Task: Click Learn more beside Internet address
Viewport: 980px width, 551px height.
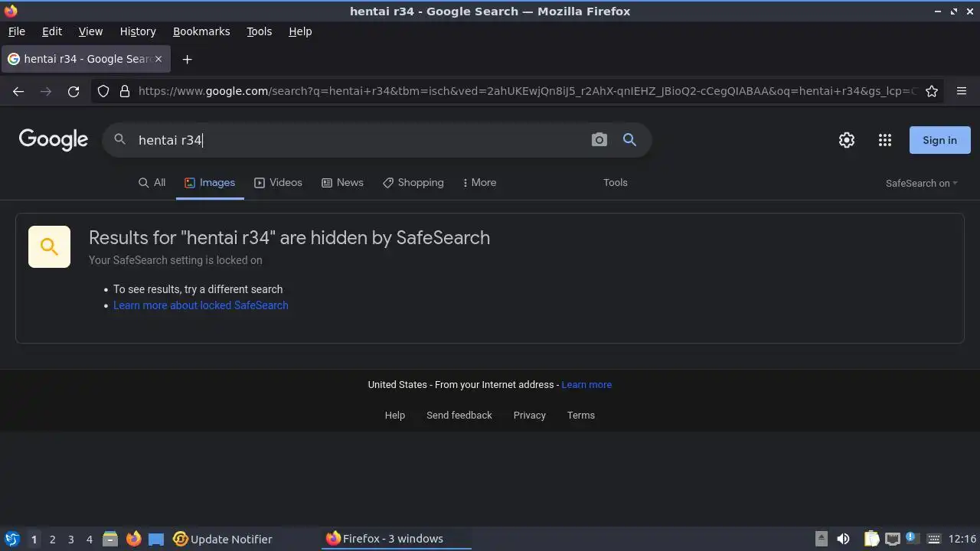Action: pyautogui.click(x=586, y=385)
